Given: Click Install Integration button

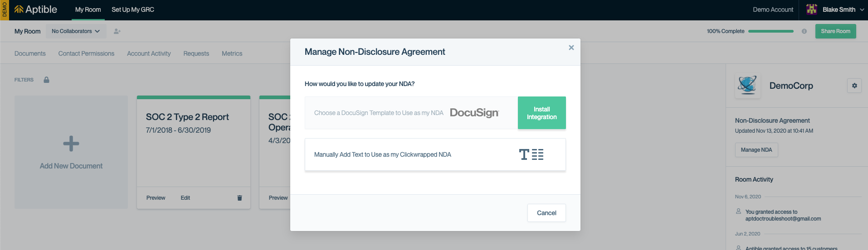Looking at the screenshot, I should [x=541, y=113].
